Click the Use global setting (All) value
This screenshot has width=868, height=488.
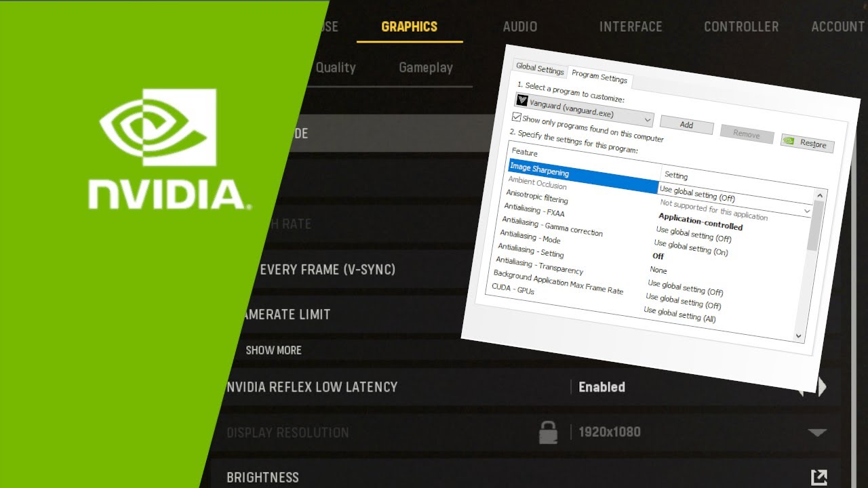pos(679,314)
